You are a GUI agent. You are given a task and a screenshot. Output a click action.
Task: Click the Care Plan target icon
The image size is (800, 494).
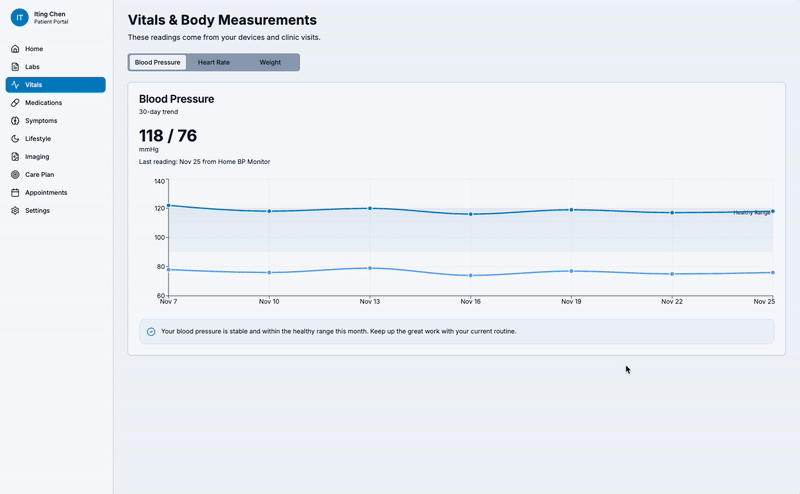[15, 175]
